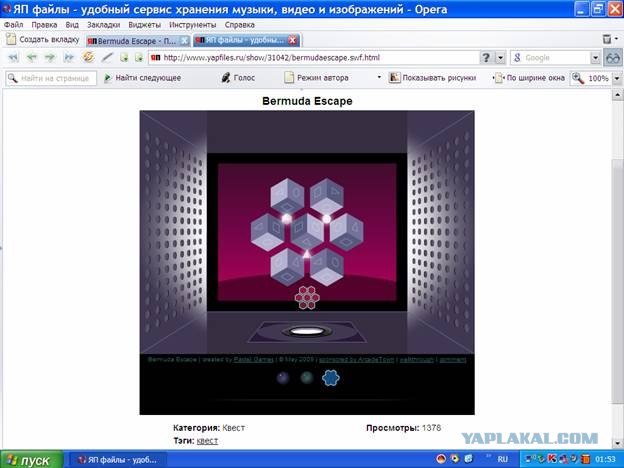Open the closed tabs trash icon
The width and height of the screenshot is (624, 468).
(607, 39)
